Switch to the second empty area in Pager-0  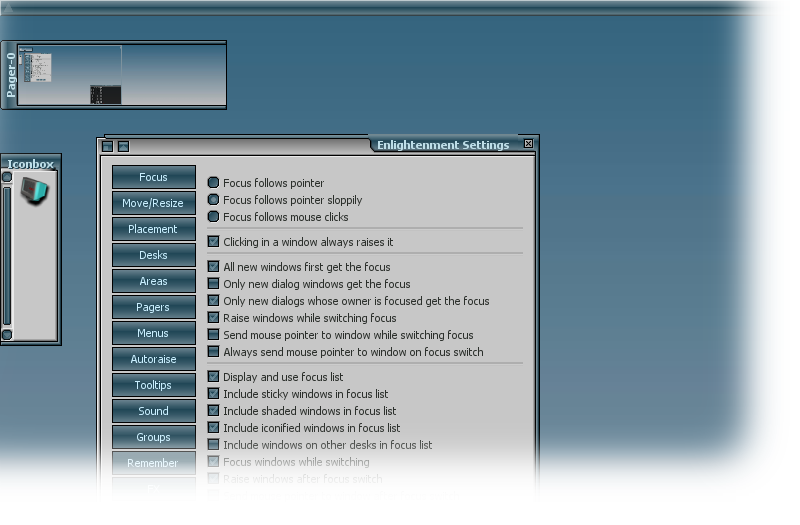pos(173,75)
